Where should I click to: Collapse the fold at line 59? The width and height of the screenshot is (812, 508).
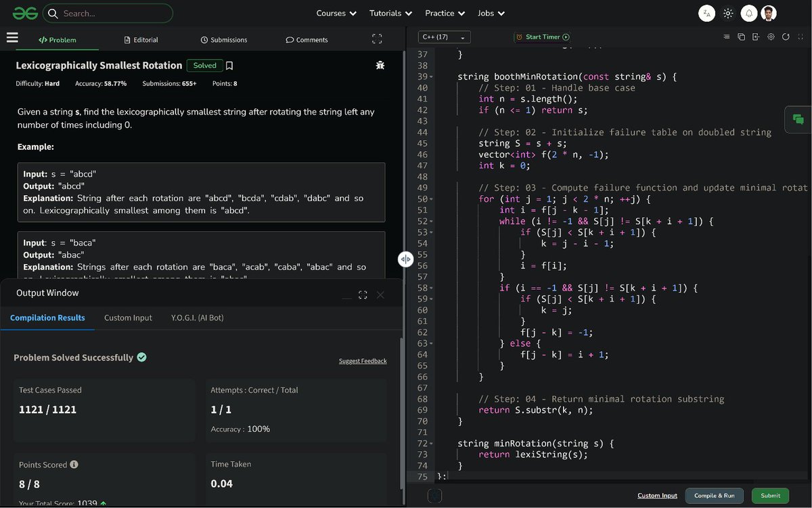point(431,299)
